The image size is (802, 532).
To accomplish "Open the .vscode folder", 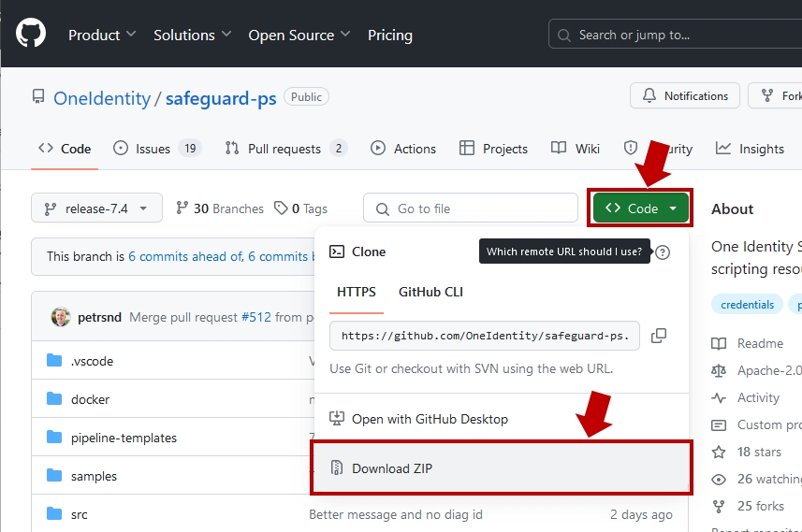I will (x=92, y=361).
